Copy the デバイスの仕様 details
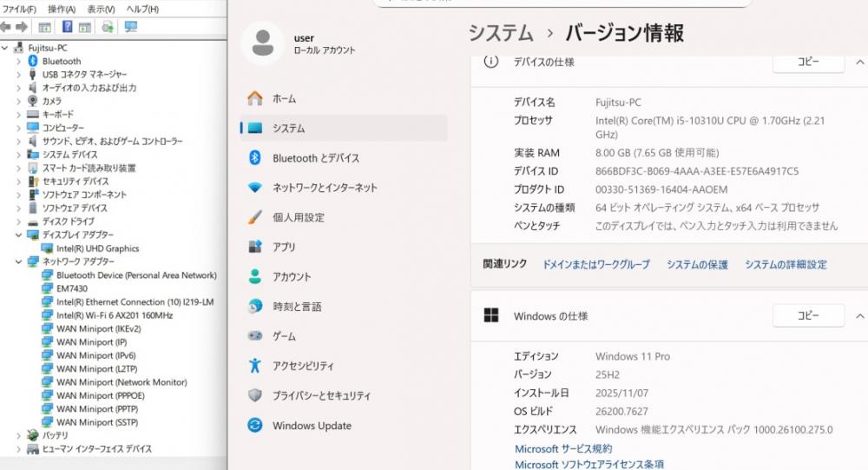This screenshot has height=470, width=868. 808,62
